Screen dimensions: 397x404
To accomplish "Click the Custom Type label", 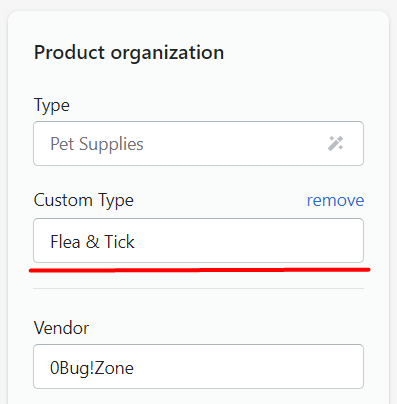I will 84,201.
